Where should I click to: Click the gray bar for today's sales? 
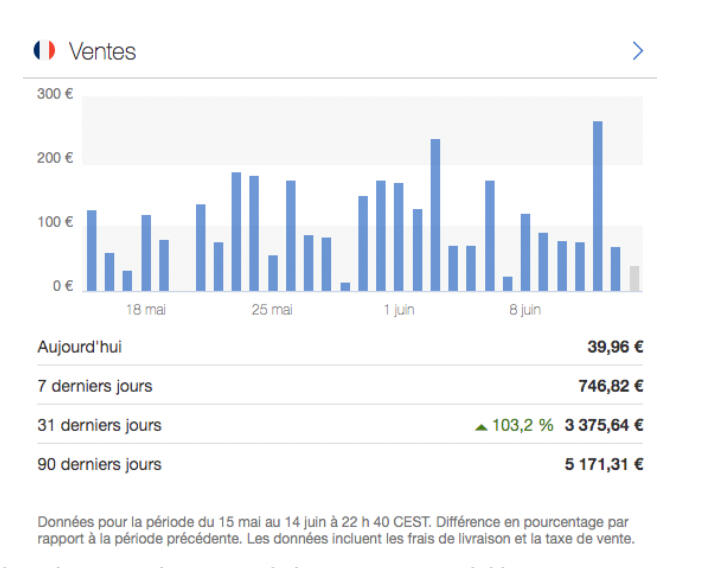(x=634, y=278)
